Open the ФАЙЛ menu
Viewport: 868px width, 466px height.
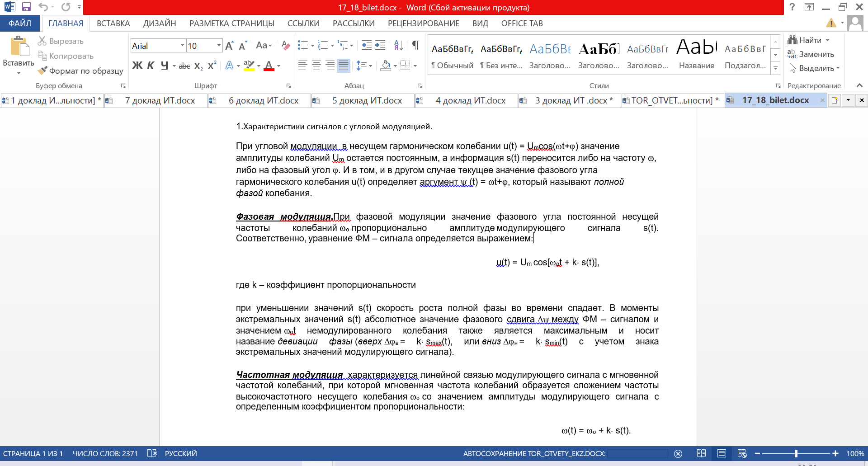(20, 24)
